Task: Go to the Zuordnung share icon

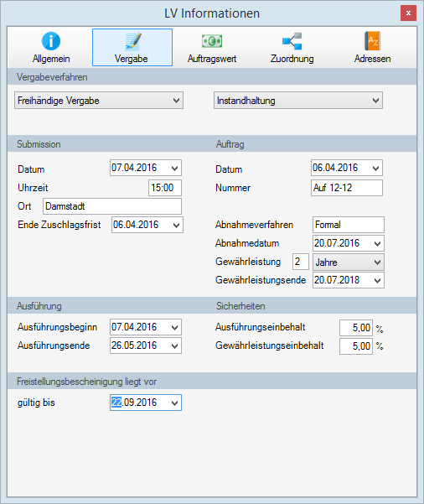Action: pos(292,41)
